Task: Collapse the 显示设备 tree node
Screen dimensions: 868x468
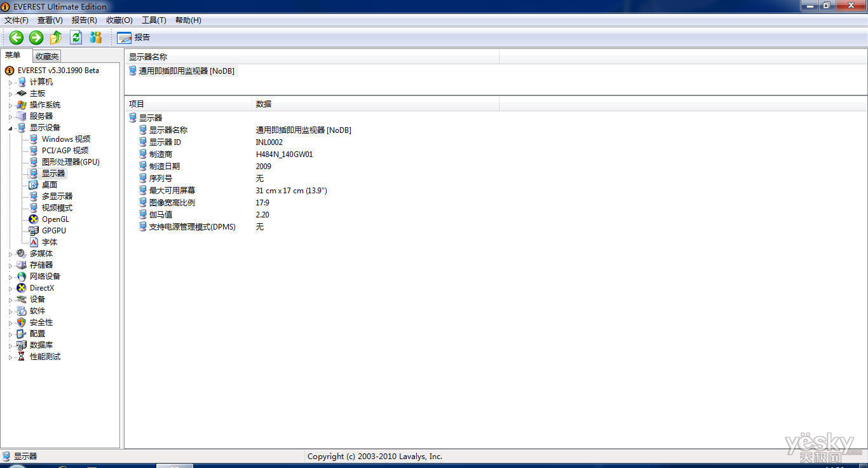Action: (x=10, y=128)
